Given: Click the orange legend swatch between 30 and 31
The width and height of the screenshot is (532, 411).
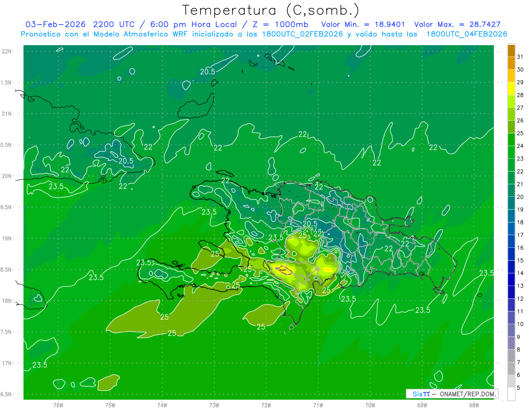Looking at the screenshot, I should 511,63.
